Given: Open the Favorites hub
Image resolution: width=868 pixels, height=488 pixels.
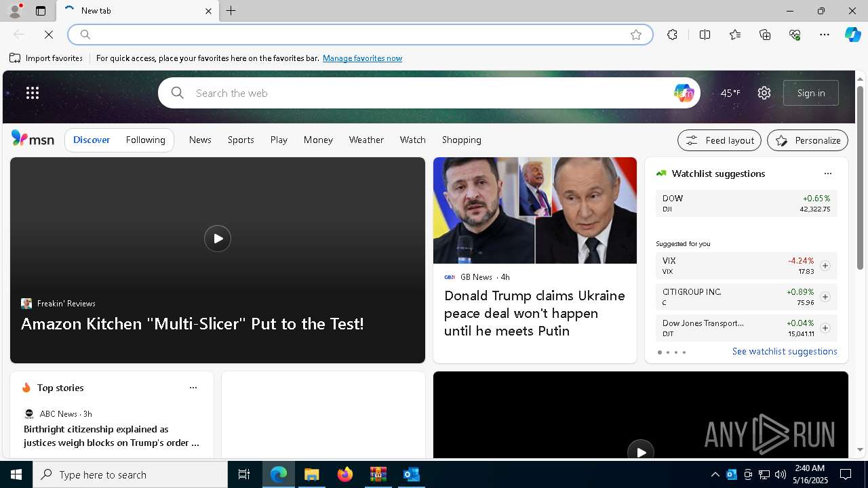Looking at the screenshot, I should [x=735, y=35].
